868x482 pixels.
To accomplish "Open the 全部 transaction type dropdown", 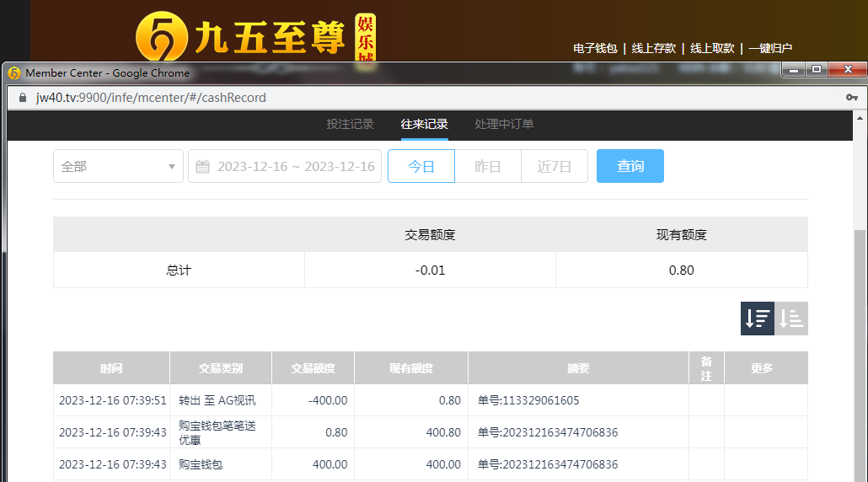I will pyautogui.click(x=118, y=166).
